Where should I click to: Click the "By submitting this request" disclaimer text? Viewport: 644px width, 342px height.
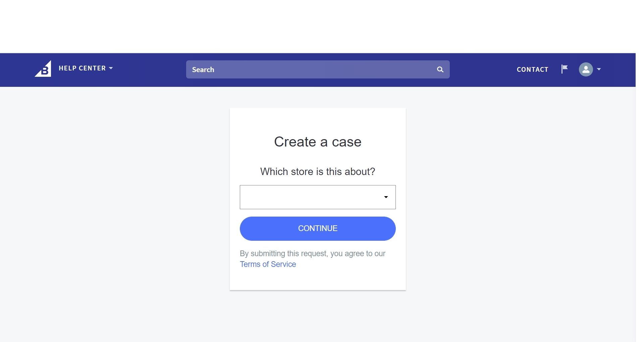click(x=312, y=253)
